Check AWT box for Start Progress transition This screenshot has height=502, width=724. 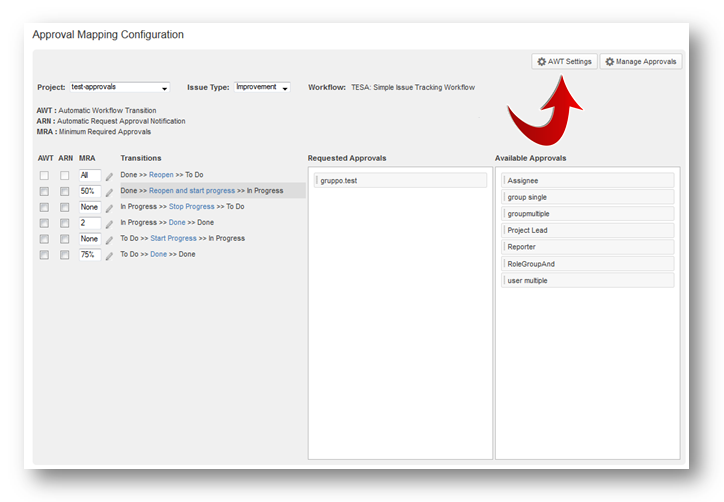(x=44, y=239)
